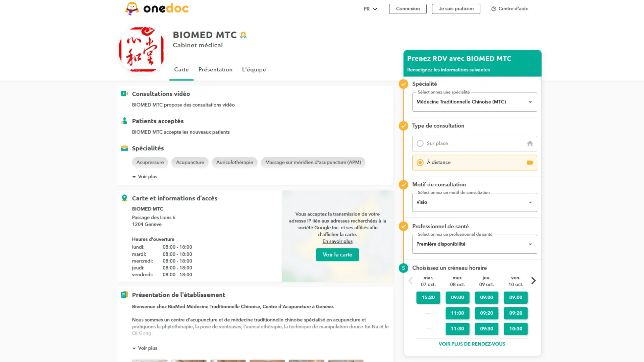Expand Voir plus under Spécialités
The image size is (644, 362).
pyautogui.click(x=145, y=177)
